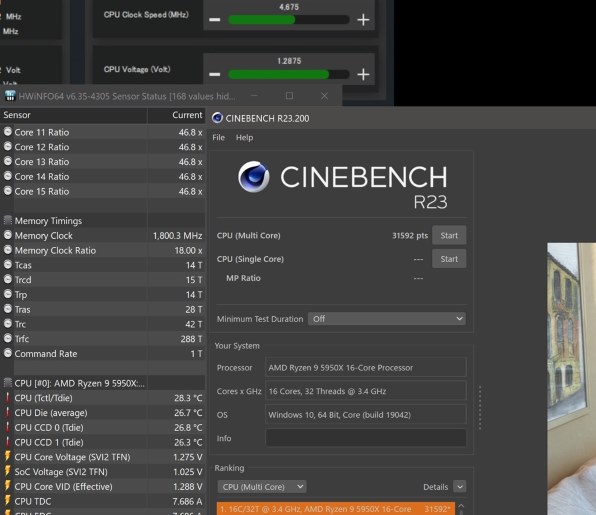Select the orange Ryzen 9 5950X ranking entry

[336, 509]
